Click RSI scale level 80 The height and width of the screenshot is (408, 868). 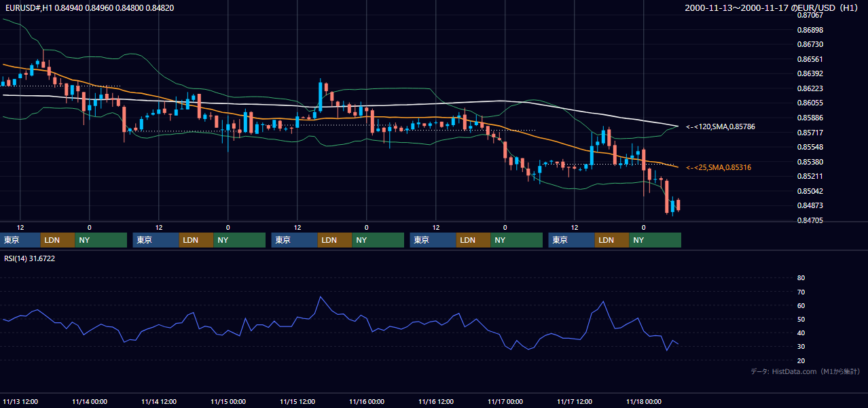tap(801, 278)
